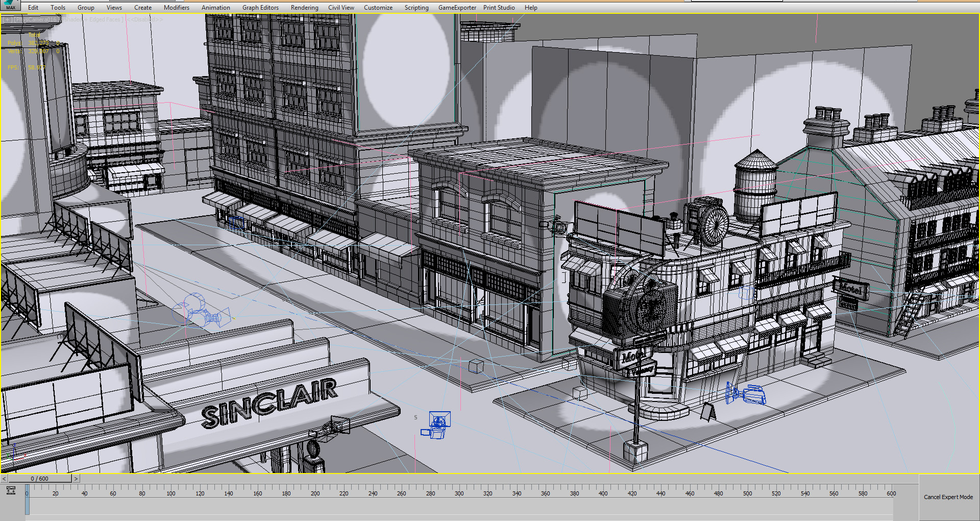Open the Customize menu
The image size is (980, 521).
pos(378,7)
